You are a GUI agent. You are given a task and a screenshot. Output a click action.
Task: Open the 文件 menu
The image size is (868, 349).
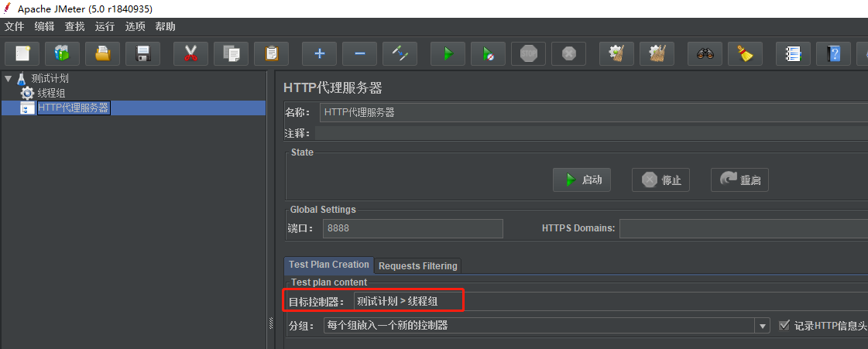[15, 26]
